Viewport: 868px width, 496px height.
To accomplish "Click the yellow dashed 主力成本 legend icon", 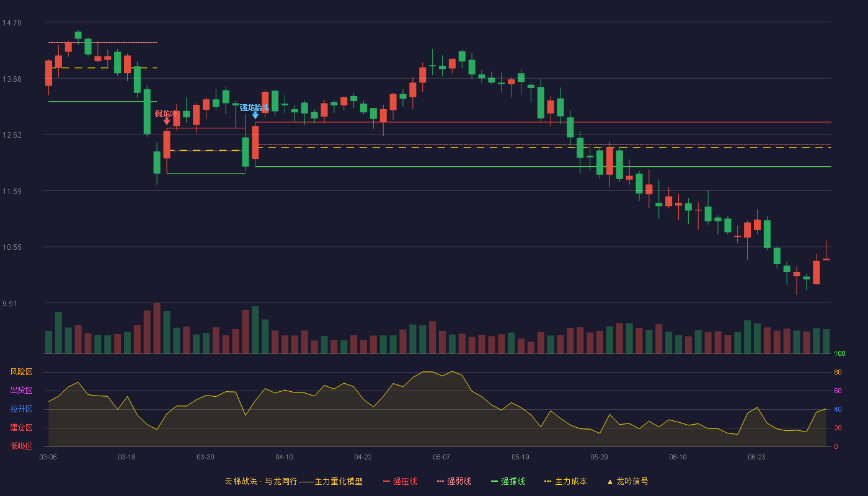I will tap(547, 481).
